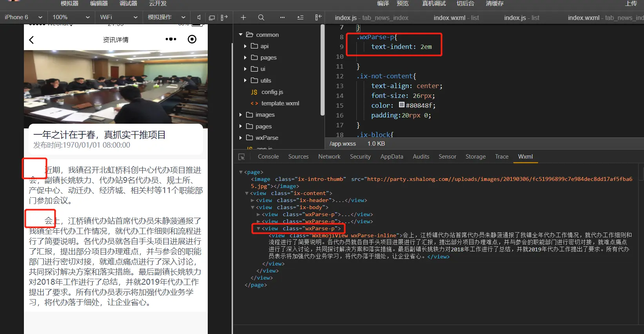This screenshot has width=644, height=334.
Task: Open the Sources panel tab
Action: (298, 157)
